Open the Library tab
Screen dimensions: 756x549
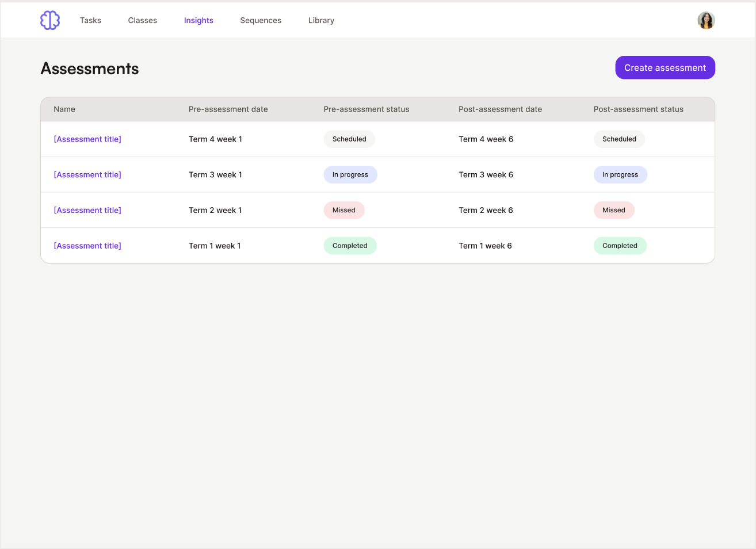(321, 20)
